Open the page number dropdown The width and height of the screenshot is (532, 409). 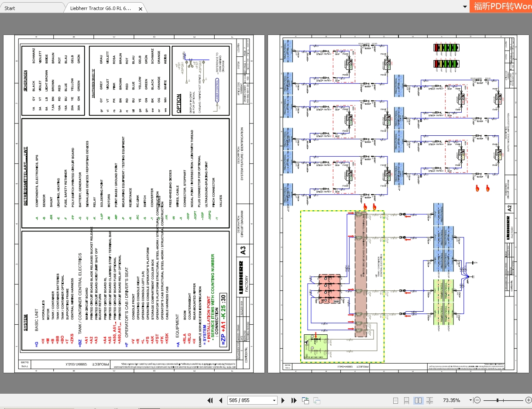point(275,400)
